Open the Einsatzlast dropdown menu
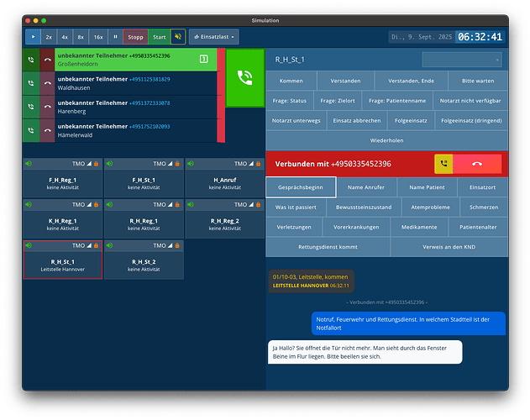The image size is (530, 420). point(214,37)
